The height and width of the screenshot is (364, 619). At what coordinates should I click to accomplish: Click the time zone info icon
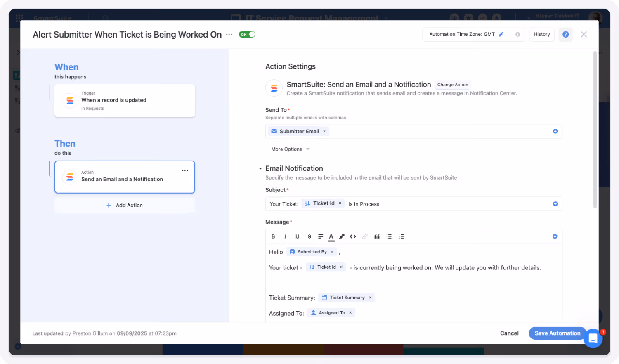pyautogui.click(x=517, y=34)
